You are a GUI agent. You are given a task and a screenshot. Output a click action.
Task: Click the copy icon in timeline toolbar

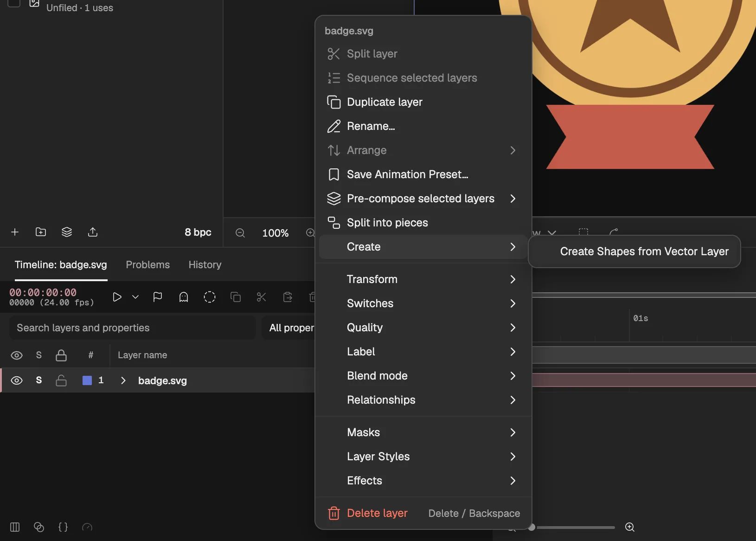coord(236,297)
